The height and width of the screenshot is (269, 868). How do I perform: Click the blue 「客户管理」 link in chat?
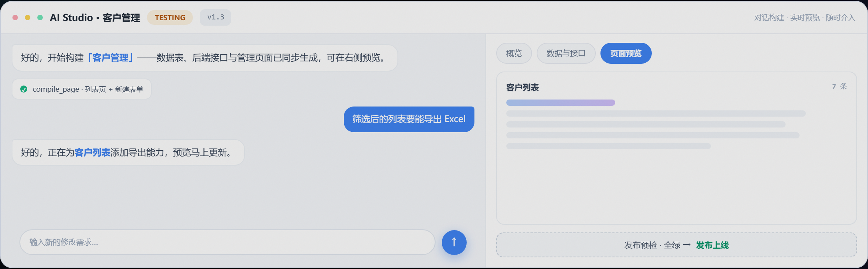tap(110, 58)
